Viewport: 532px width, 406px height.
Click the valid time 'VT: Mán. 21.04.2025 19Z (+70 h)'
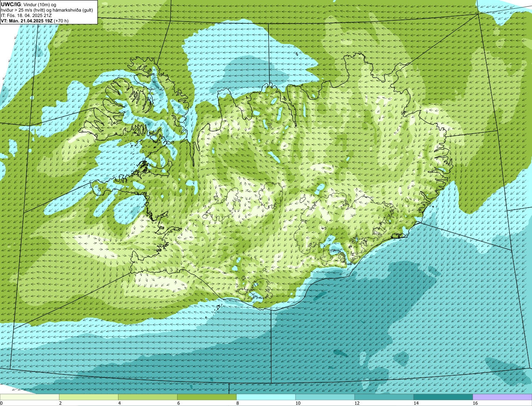[x=34, y=21]
